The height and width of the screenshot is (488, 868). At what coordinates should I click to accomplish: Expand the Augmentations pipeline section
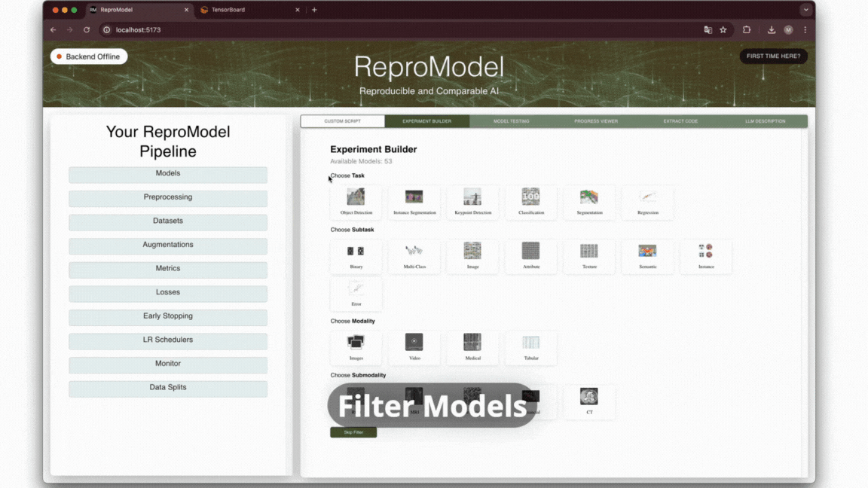[x=168, y=246]
